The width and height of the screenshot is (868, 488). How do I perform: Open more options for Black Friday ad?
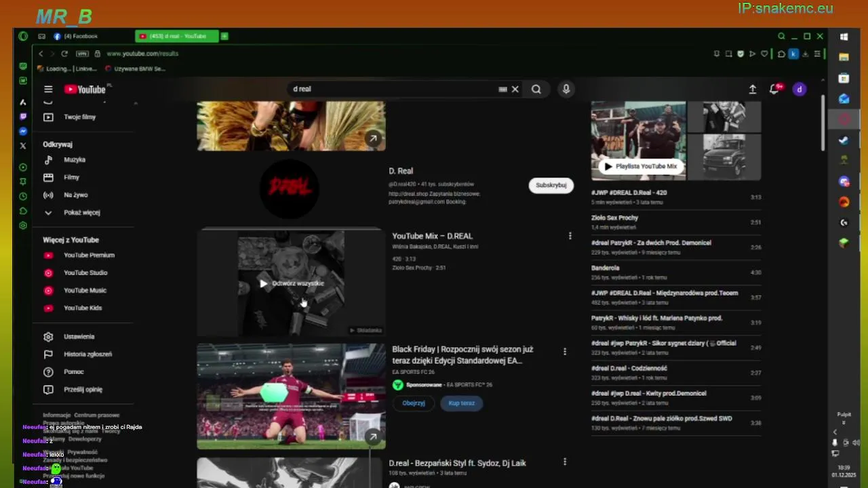pos(564,351)
